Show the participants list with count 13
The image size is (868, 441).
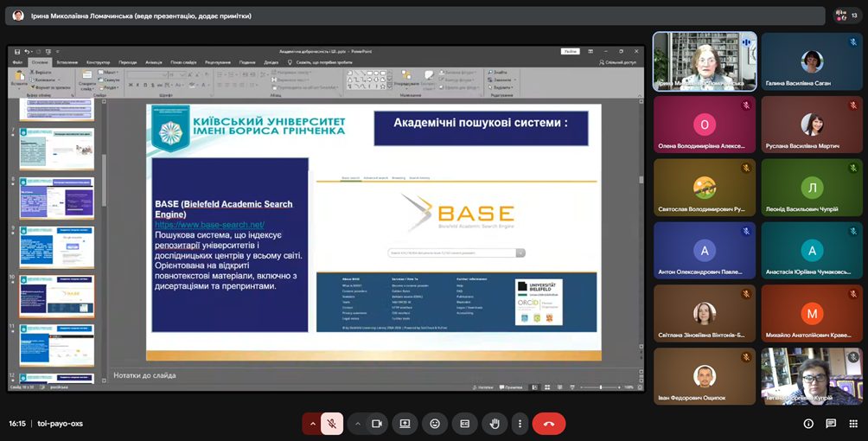846,16
